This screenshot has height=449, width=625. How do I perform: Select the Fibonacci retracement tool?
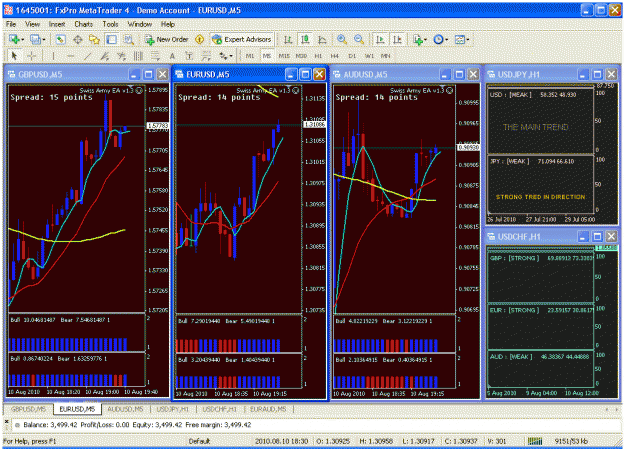155,56
